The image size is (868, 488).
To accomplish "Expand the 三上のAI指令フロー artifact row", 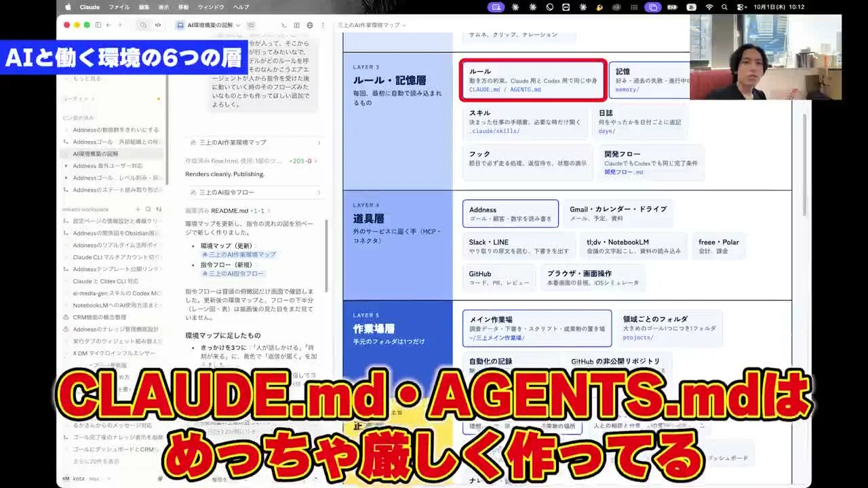I will [x=253, y=192].
